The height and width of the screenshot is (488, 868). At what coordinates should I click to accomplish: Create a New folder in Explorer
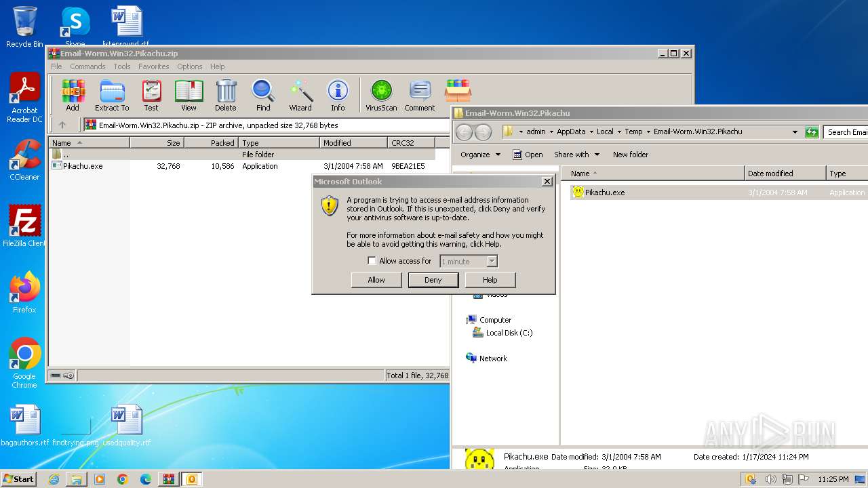631,155
